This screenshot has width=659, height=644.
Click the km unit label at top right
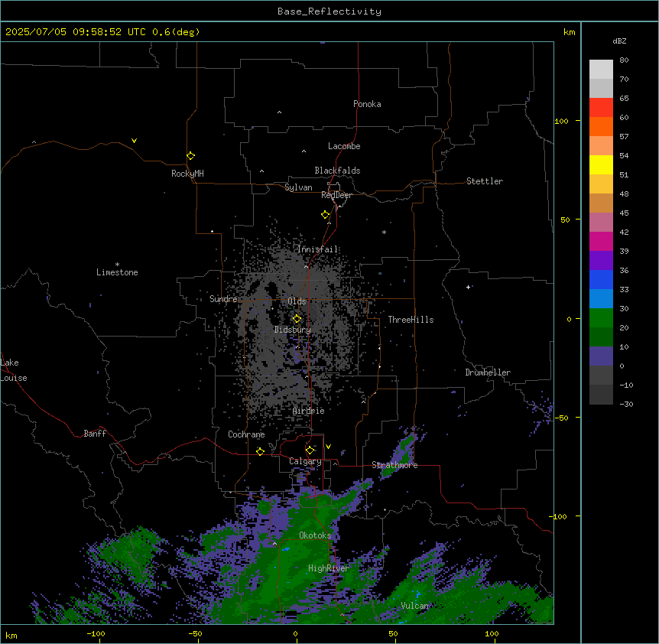tap(569, 32)
